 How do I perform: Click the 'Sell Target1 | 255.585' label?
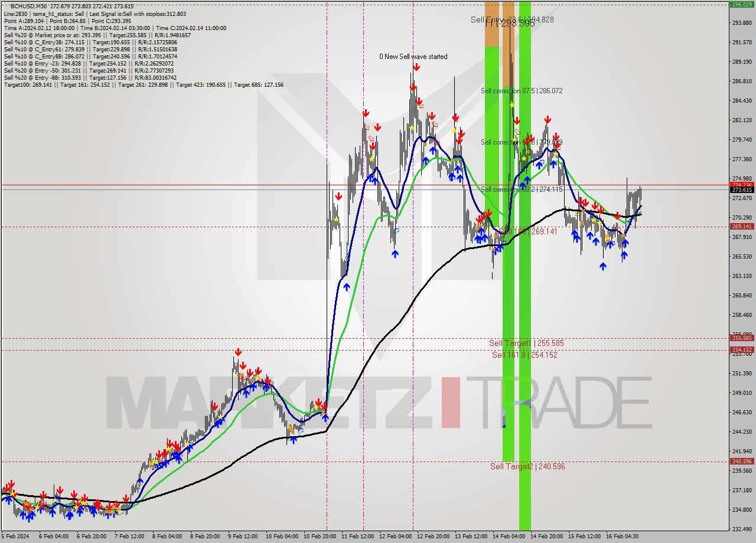(526, 343)
